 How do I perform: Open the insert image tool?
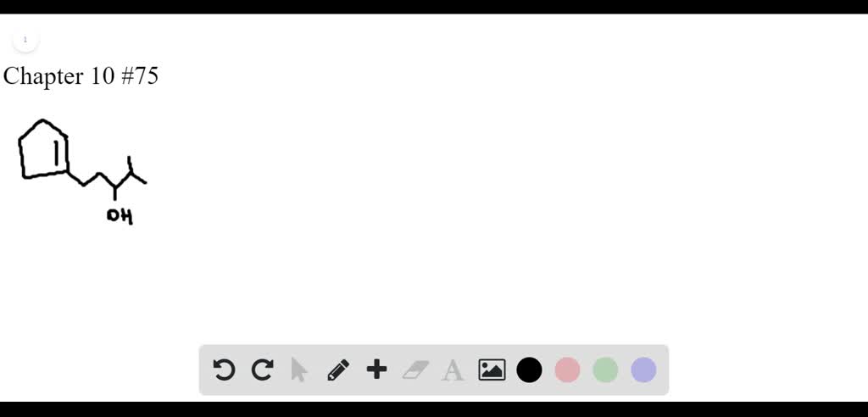(x=492, y=370)
